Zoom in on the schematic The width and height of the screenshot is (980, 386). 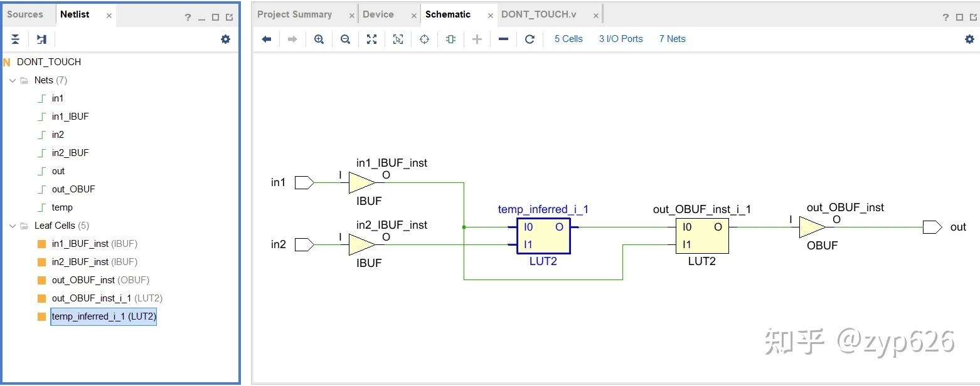[319, 39]
